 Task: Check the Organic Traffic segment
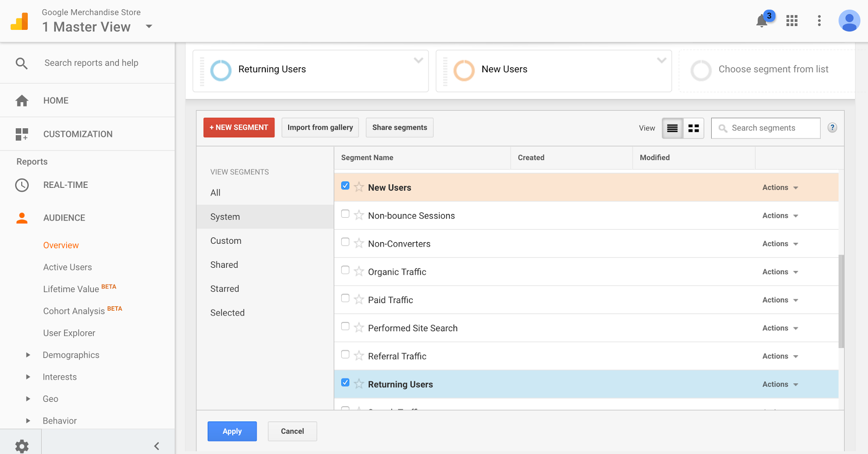[x=345, y=270]
